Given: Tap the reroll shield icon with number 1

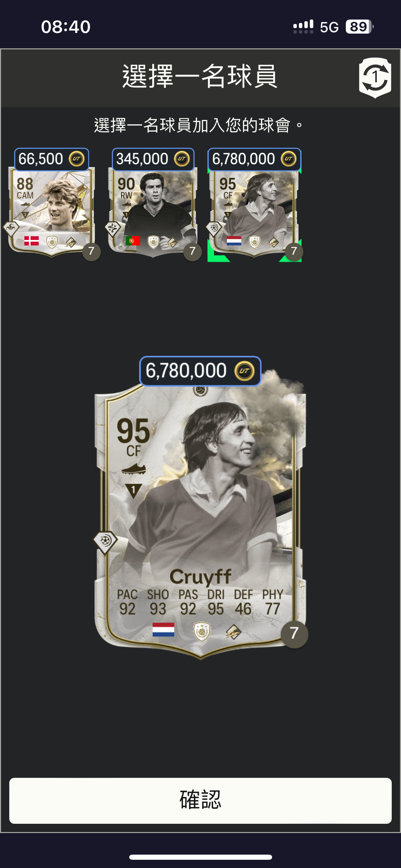Looking at the screenshot, I should click(x=375, y=78).
